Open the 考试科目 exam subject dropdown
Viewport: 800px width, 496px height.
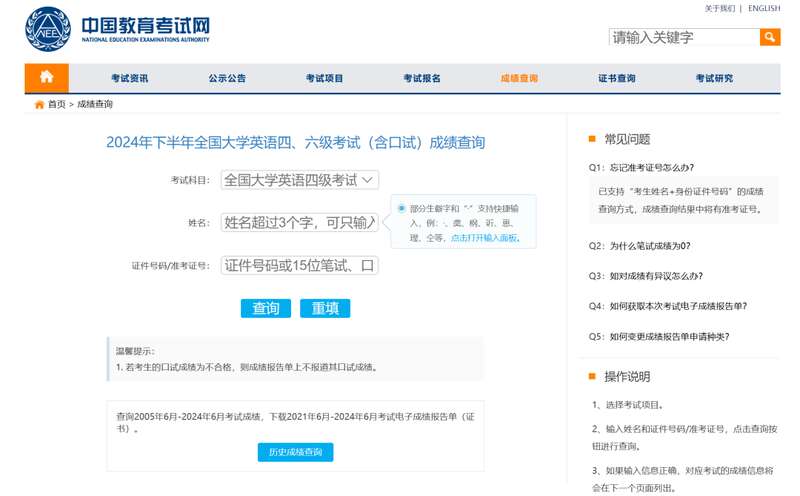click(299, 180)
